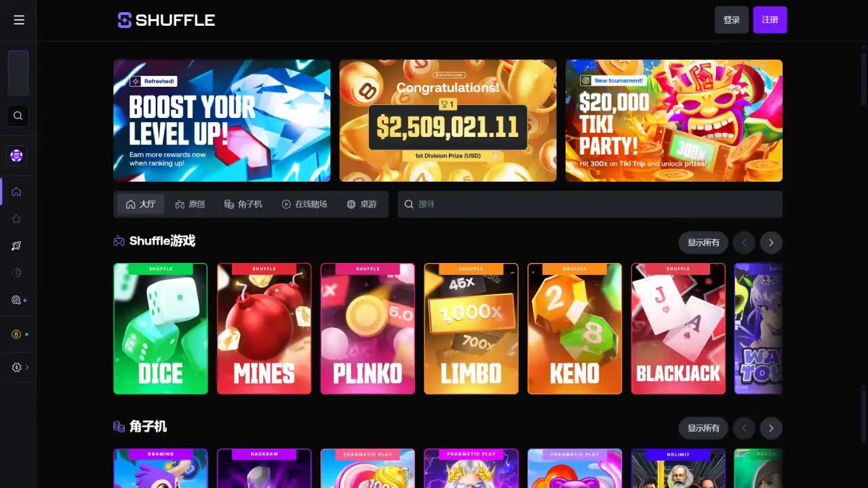Open the purple casino chip icon in sidebar
The image size is (868, 488).
[17, 155]
